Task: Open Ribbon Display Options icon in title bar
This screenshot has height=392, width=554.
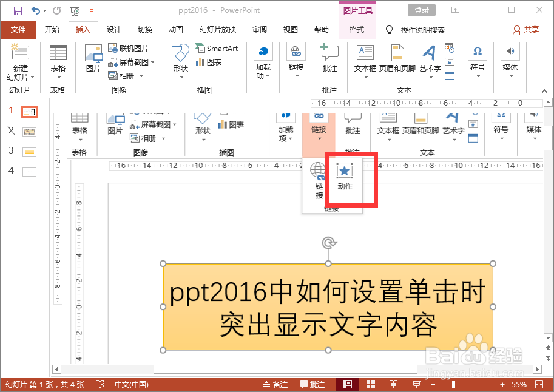Action: (456, 10)
